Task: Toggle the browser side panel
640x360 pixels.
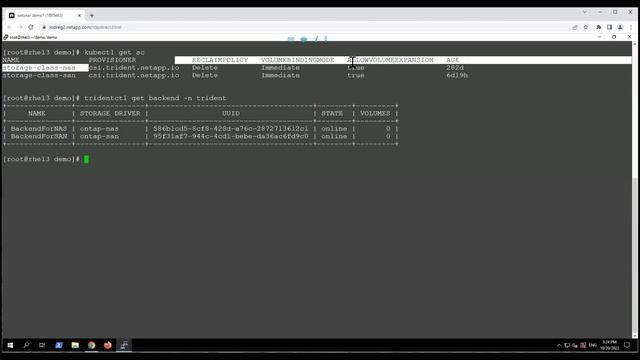Action: 609,27
